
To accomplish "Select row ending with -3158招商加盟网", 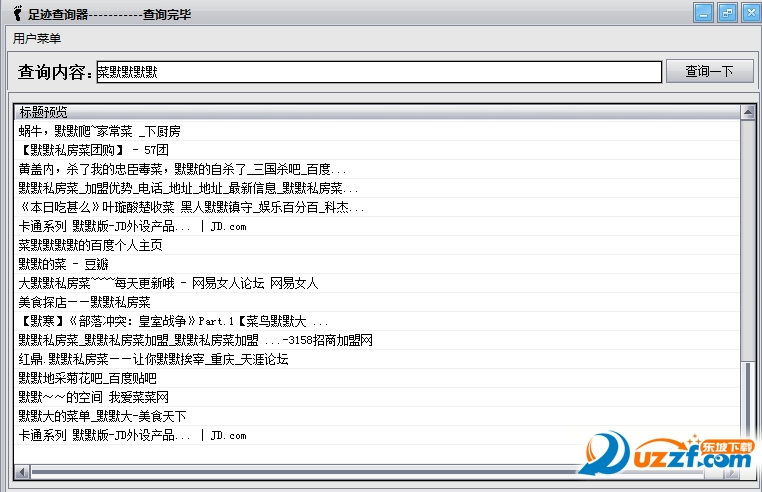I will (x=377, y=340).
